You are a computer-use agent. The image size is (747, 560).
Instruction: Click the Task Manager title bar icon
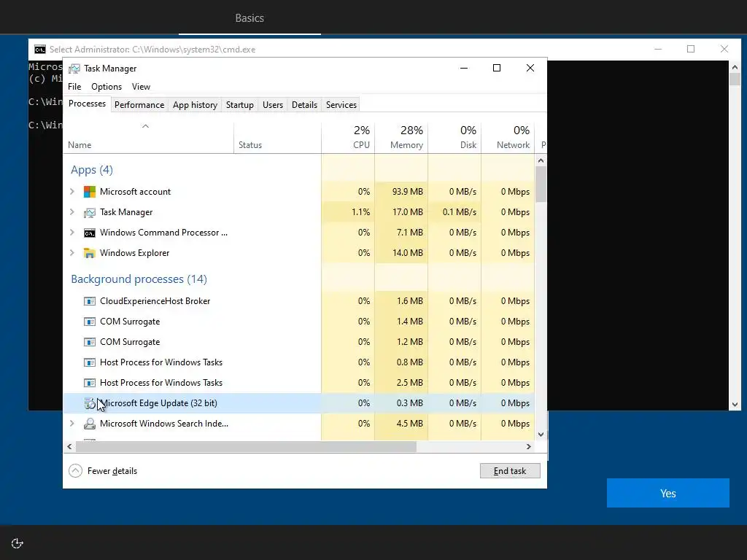[74, 69]
